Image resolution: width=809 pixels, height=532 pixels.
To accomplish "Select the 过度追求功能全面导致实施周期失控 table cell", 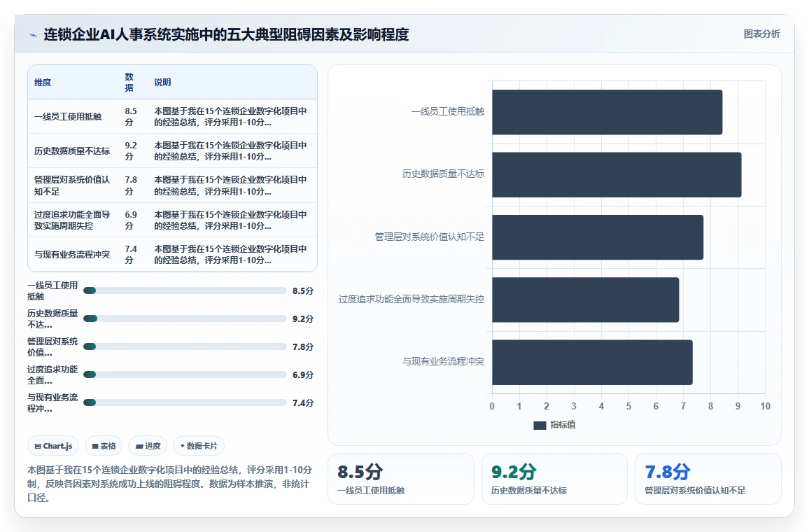I will [72, 220].
